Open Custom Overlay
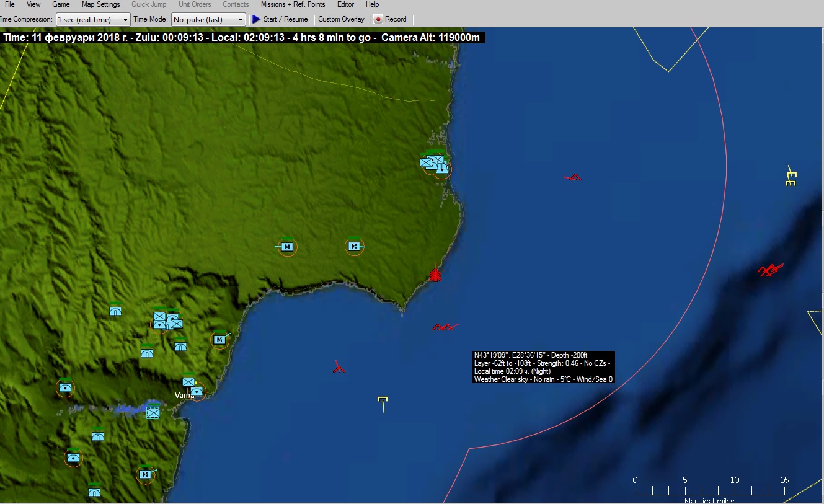824x504 pixels. 341,19
